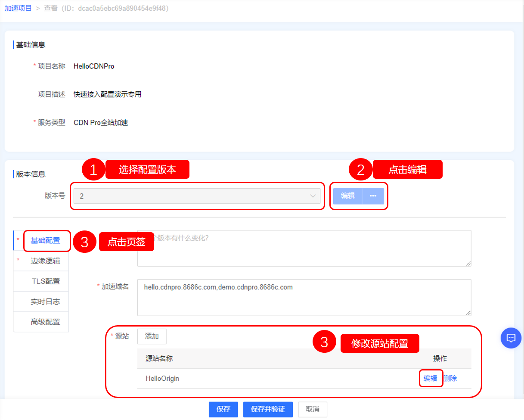
Task: Click the more options ellipsis button
Action: point(373,196)
